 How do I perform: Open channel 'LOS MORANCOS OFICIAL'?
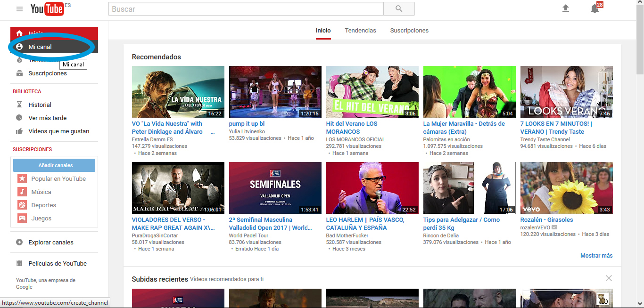click(x=355, y=139)
